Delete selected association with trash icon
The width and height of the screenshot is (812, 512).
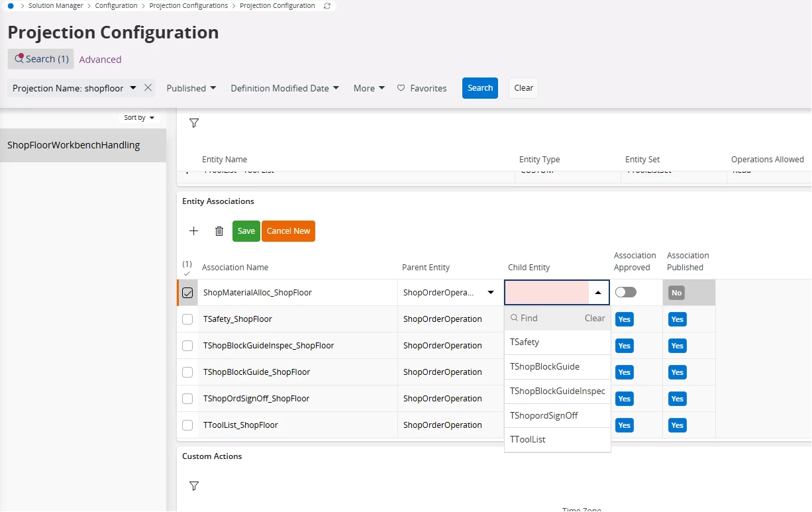click(x=219, y=230)
